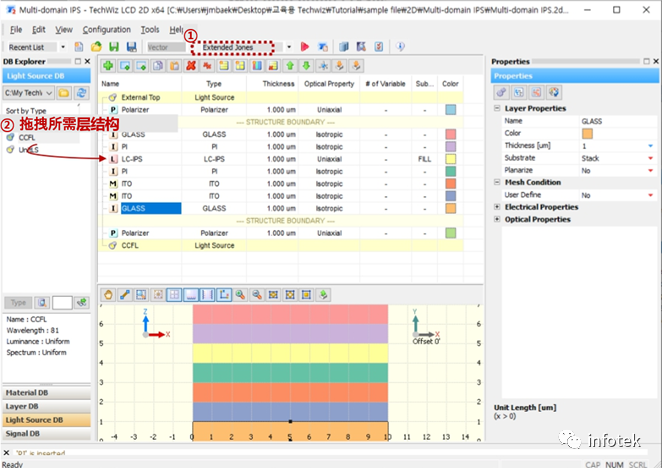Open the Edit menu
The width and height of the screenshot is (662, 468).
(38, 30)
